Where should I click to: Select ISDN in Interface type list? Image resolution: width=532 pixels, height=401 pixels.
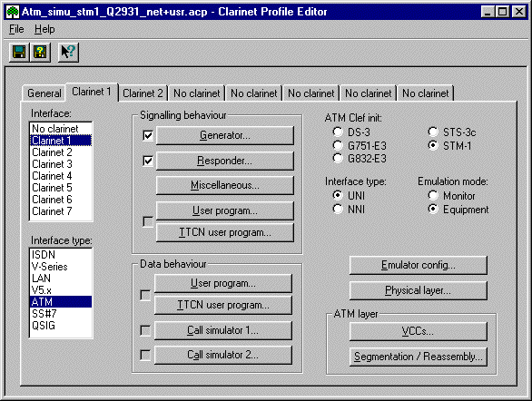pyautogui.click(x=61, y=255)
